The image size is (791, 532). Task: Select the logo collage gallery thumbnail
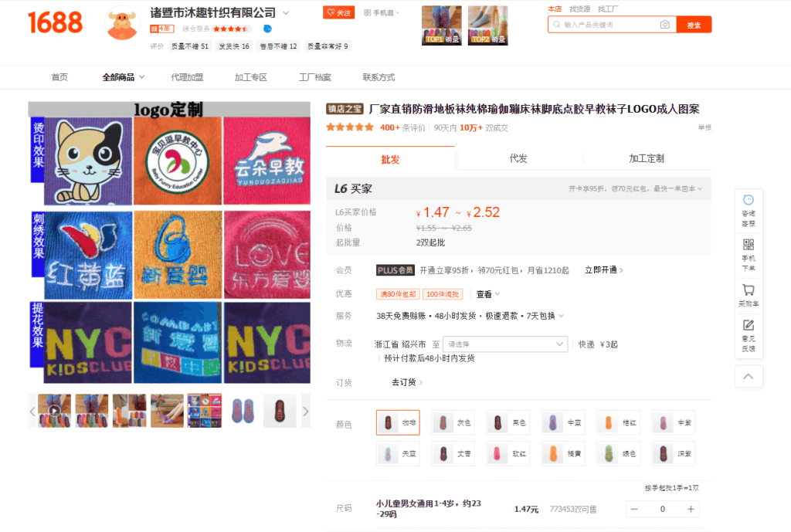204,411
